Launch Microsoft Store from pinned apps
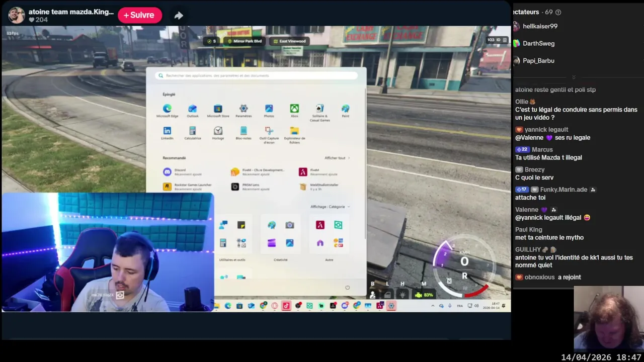Viewport: 644px width, 362px height. coord(218,111)
